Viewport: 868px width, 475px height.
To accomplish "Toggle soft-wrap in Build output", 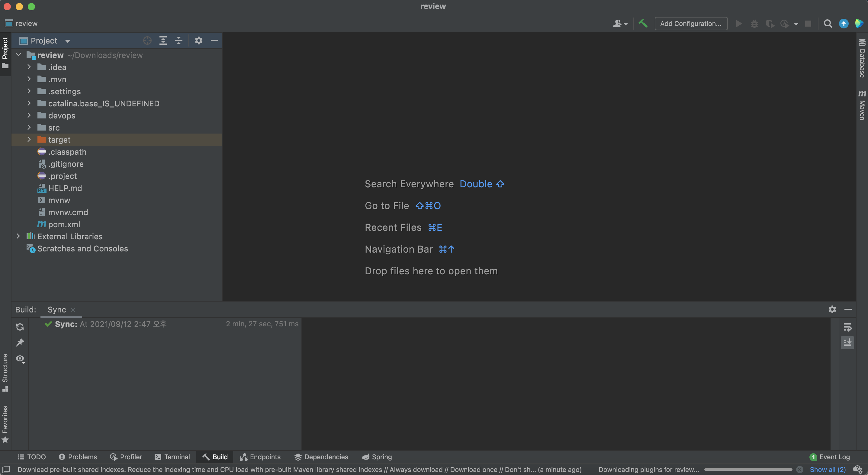I will (847, 327).
